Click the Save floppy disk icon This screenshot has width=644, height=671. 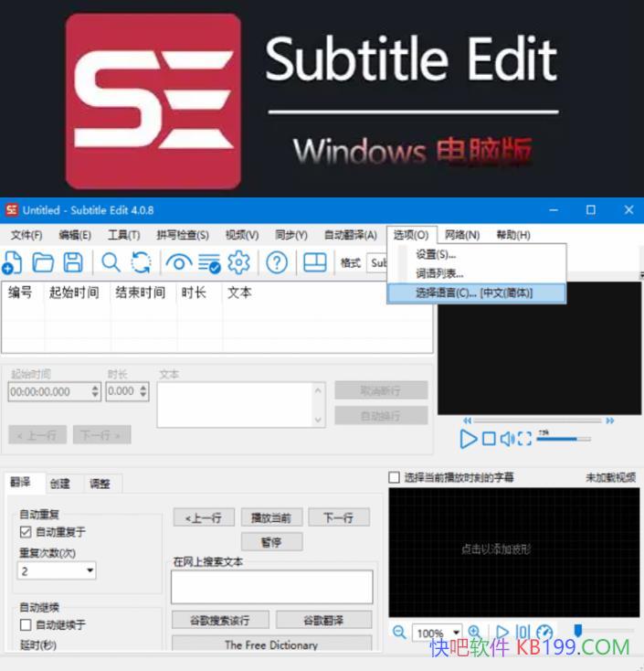[x=73, y=263]
